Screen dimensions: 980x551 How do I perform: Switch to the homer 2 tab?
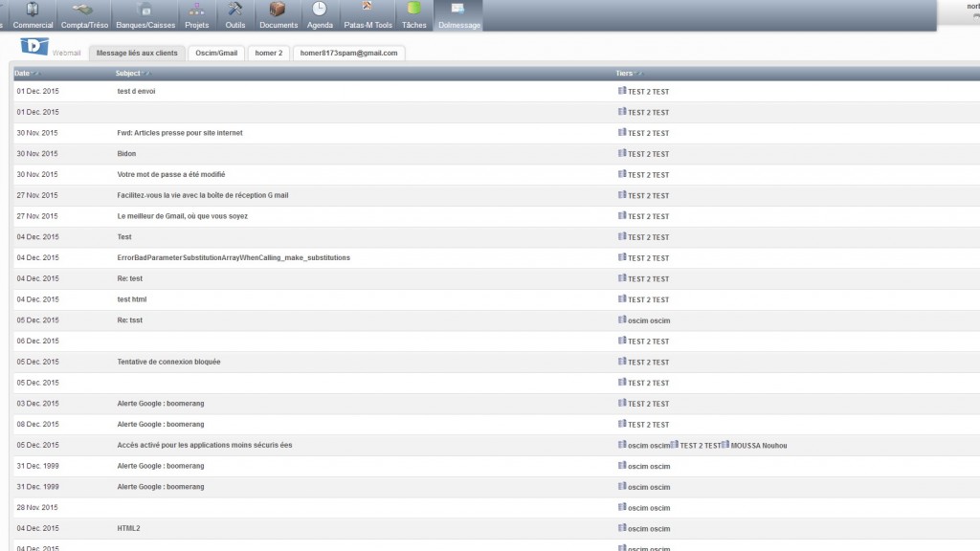pos(269,54)
